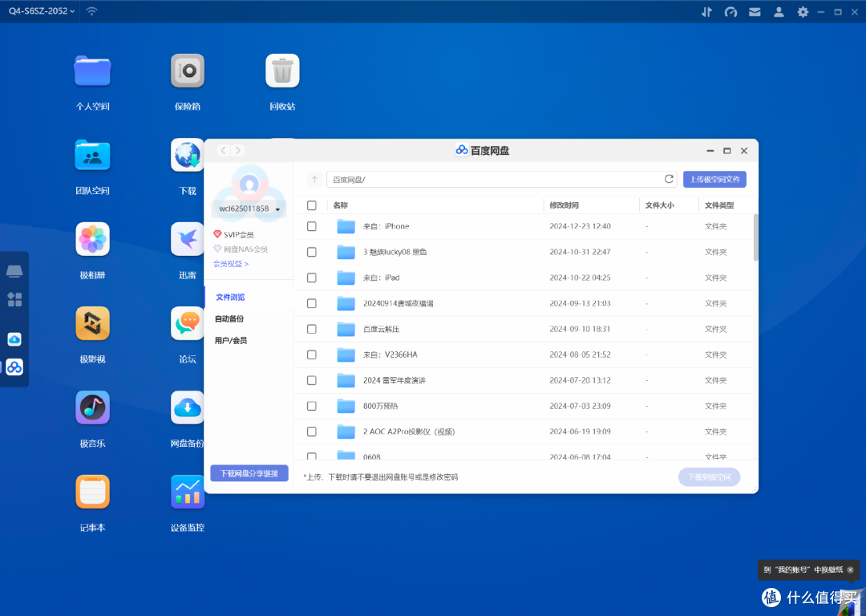Screen dimensions: 866x616
Task: Check the box for 来自：iPhone folder
Action: (x=311, y=226)
